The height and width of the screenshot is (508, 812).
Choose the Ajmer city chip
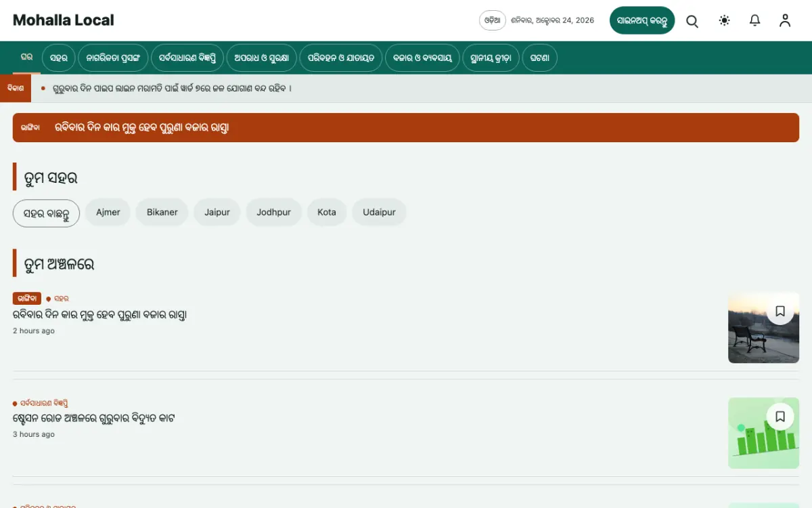click(108, 213)
